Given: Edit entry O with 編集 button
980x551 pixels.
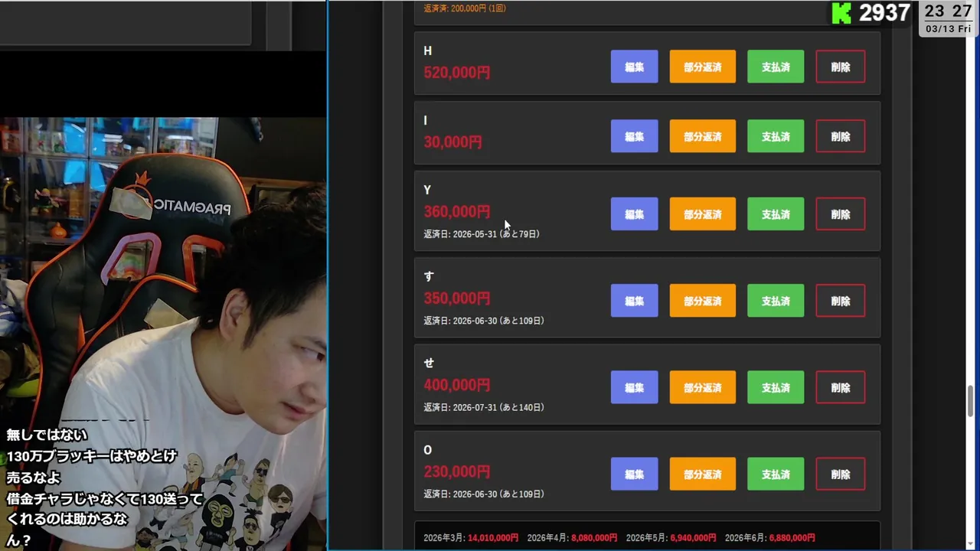Looking at the screenshot, I should pyautogui.click(x=634, y=474).
